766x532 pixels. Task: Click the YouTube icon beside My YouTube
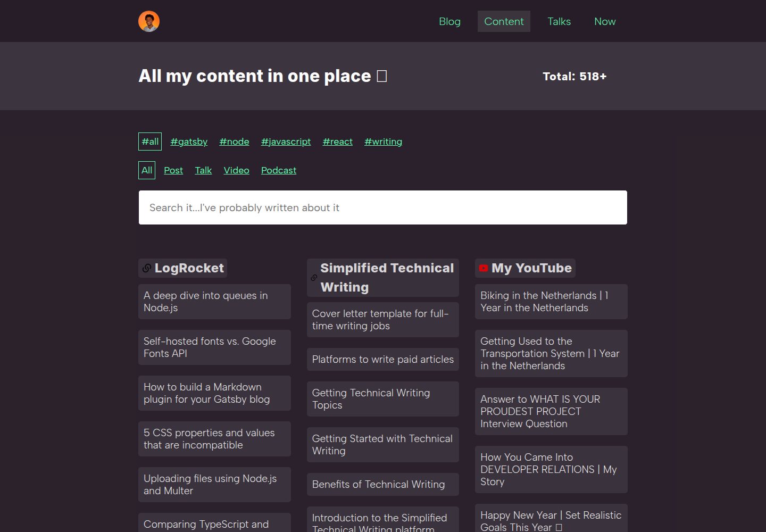click(x=483, y=268)
